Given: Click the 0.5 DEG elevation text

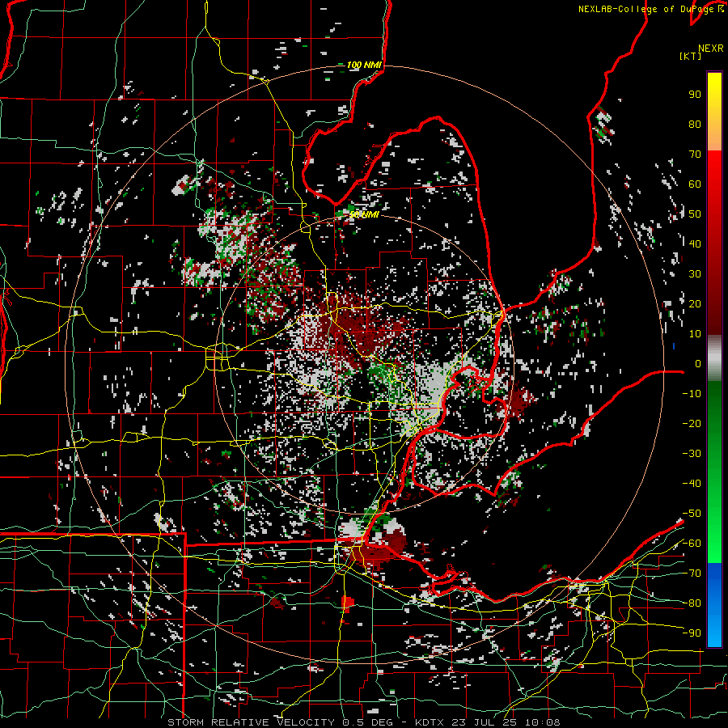Looking at the screenshot, I should click(x=367, y=722).
